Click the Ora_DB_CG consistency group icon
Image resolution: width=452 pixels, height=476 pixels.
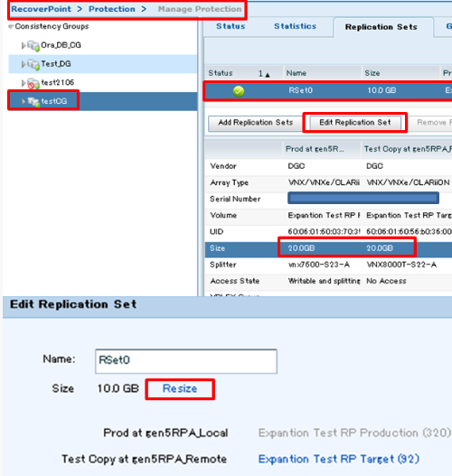coord(33,45)
